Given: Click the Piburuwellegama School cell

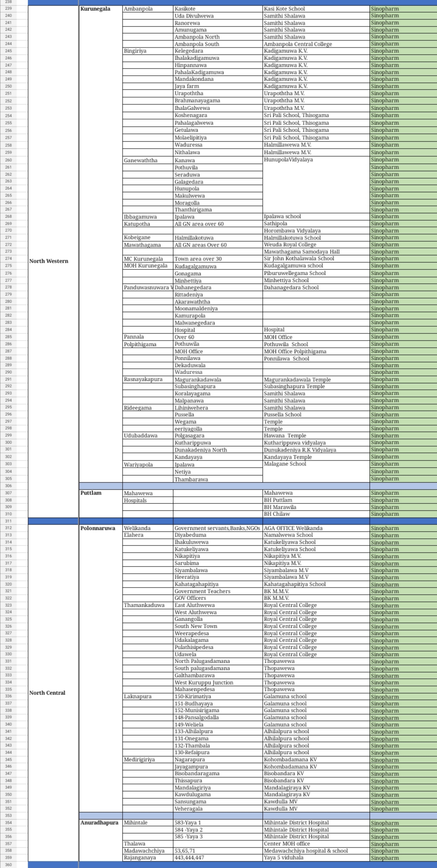Looking at the screenshot, I should pyautogui.click(x=316, y=273).
